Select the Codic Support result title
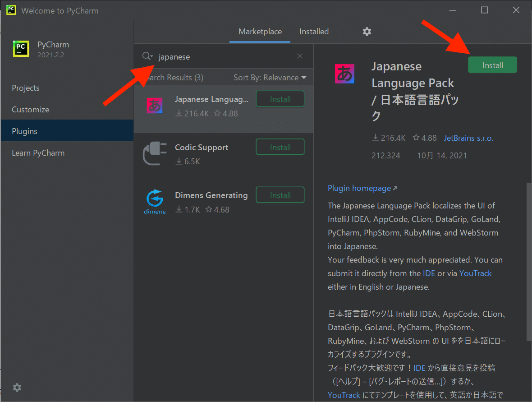The image size is (532, 402). [202, 148]
